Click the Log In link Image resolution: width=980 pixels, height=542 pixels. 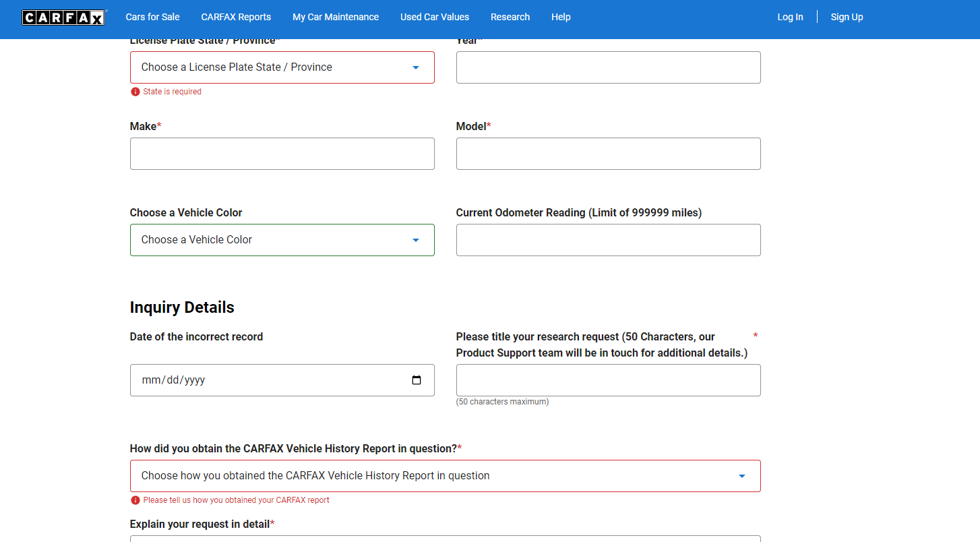[x=790, y=17]
